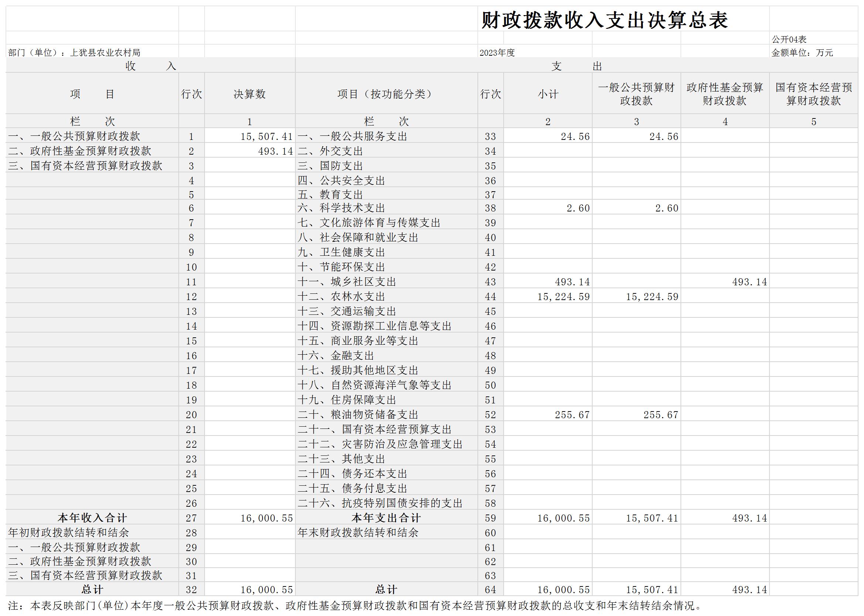Screen dimensions: 864x616
Task: Select the 部门（单位）：上犹县农业农村局 cell
Action: pos(74,52)
